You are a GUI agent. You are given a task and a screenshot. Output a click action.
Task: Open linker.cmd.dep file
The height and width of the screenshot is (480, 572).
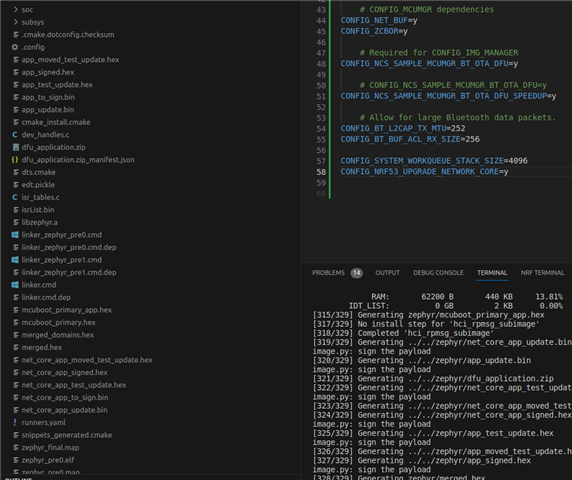tap(46, 297)
